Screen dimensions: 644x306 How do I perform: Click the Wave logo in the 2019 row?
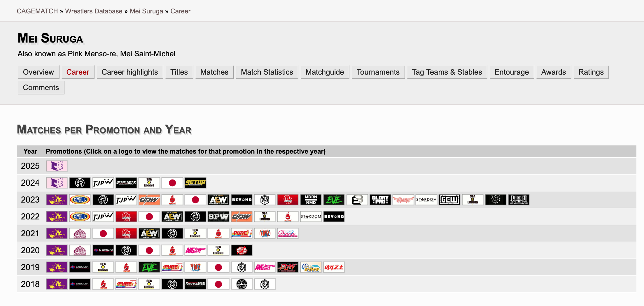pos(311,267)
